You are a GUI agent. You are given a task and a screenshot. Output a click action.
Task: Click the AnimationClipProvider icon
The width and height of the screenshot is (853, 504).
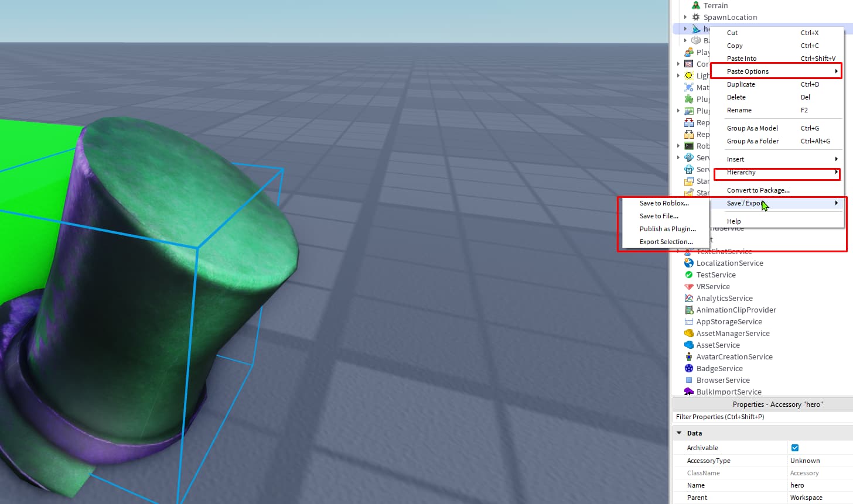tap(689, 310)
